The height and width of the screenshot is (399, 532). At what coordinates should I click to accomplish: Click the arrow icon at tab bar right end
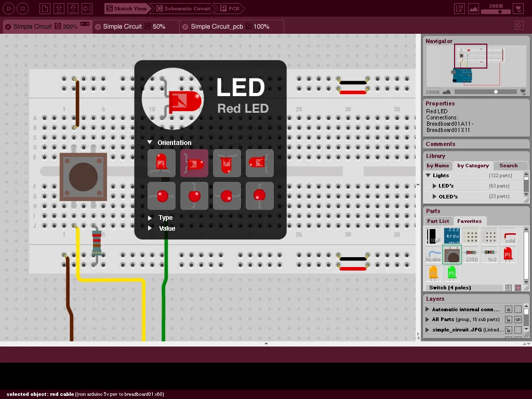[x=519, y=25]
